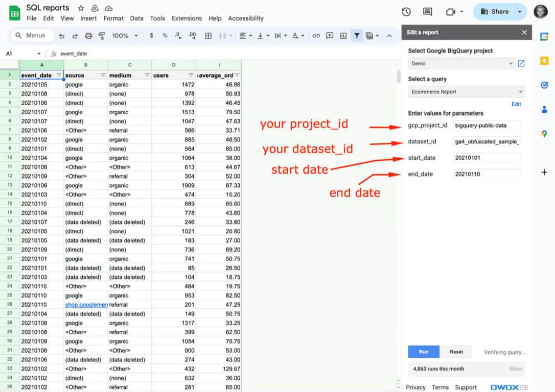Increase decimal places icon
The height and width of the screenshot is (392, 555).
(192, 36)
